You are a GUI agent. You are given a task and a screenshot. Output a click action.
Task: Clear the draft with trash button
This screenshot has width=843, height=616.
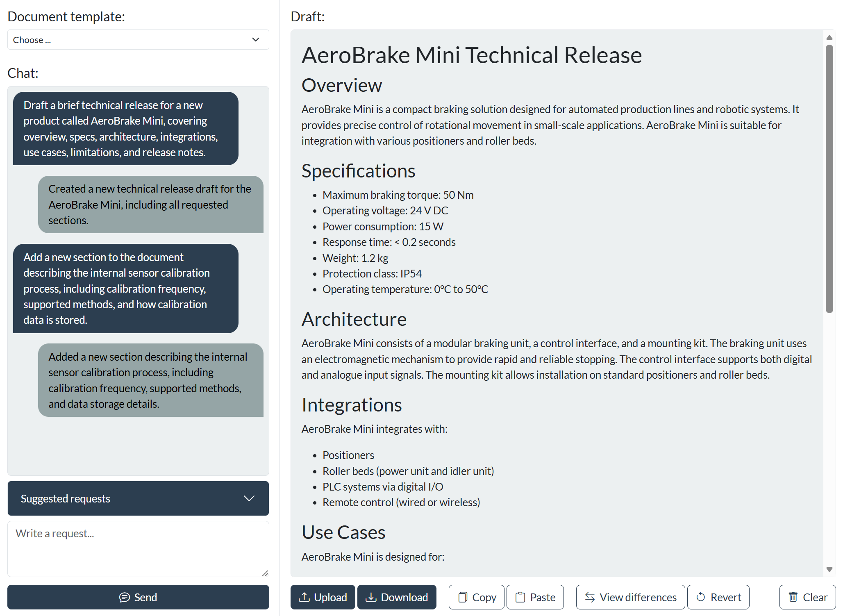tap(807, 597)
